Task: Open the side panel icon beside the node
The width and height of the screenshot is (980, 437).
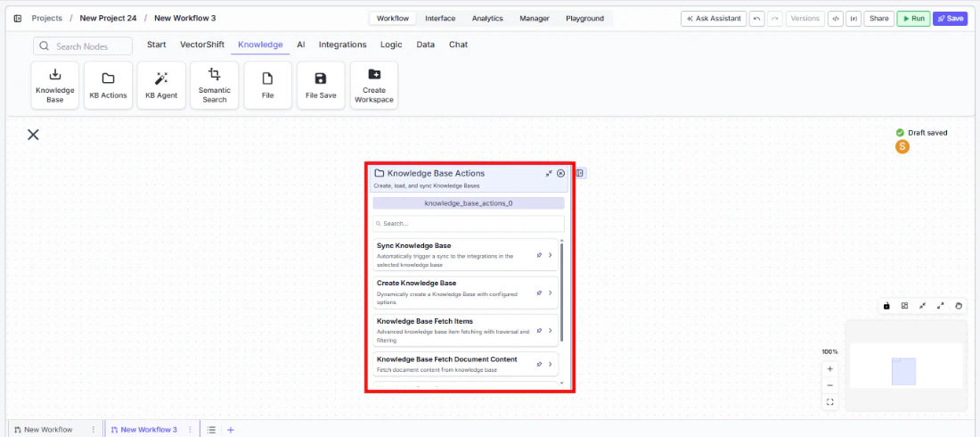Action: 581,173
